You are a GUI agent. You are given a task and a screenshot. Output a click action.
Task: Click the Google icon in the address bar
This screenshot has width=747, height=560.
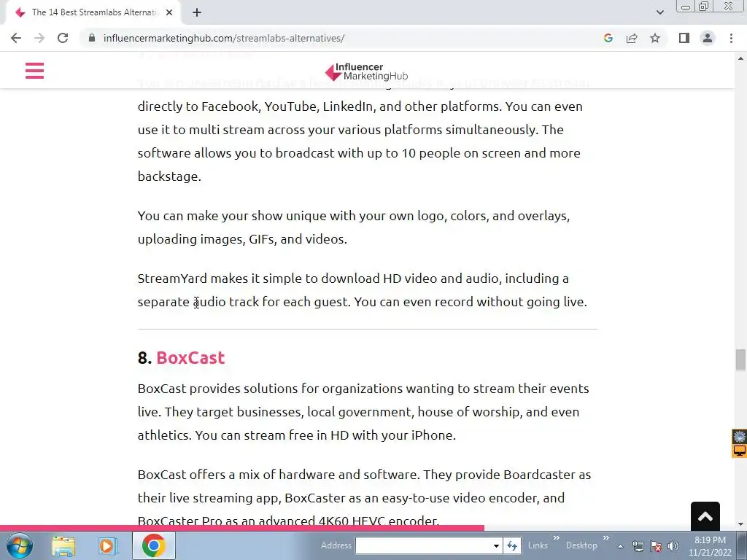coord(608,38)
